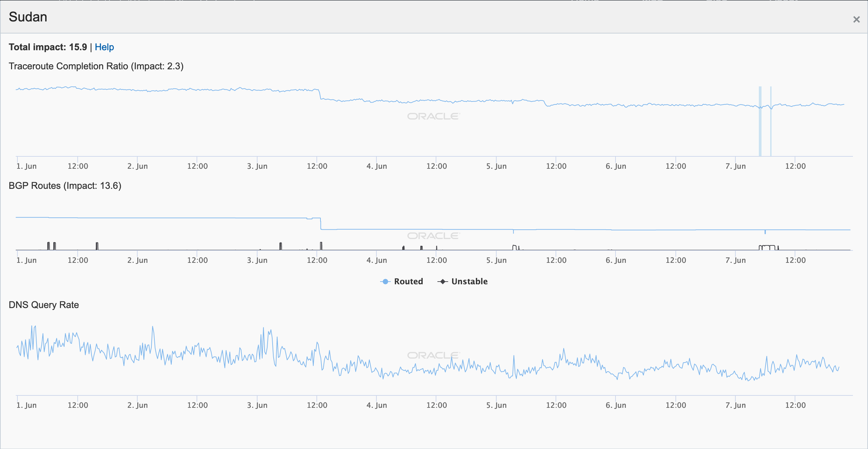Click the 3. Jun label on the DNS Query axis
The image size is (868, 449).
(257, 405)
